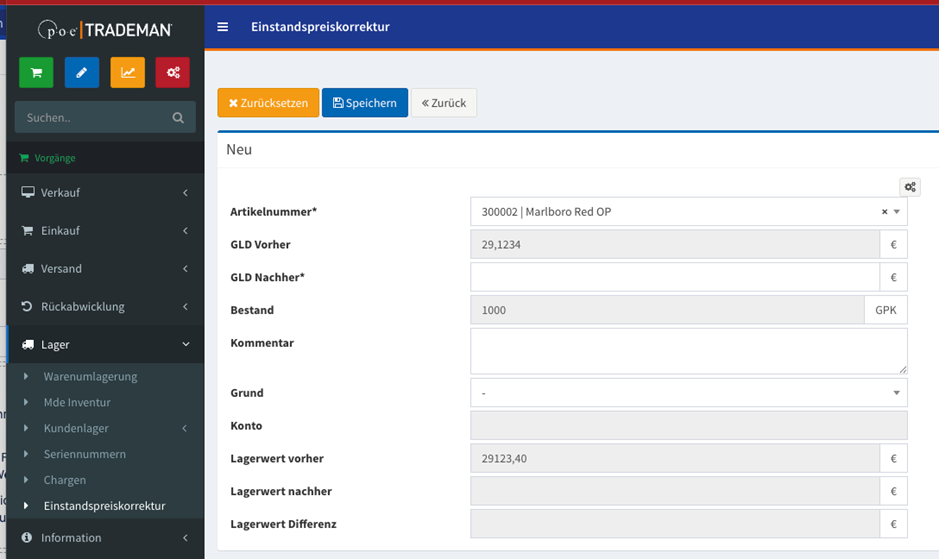Click the Versand truck icon
Viewport: 939px width, 559px height.
28,268
